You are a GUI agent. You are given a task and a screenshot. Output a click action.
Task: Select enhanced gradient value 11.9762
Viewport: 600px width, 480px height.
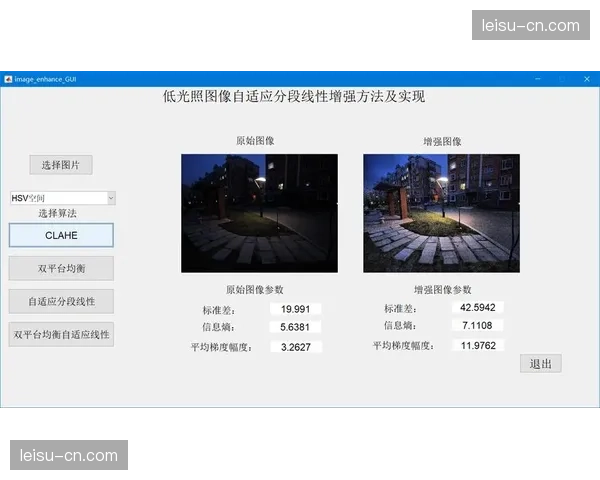[x=478, y=345]
